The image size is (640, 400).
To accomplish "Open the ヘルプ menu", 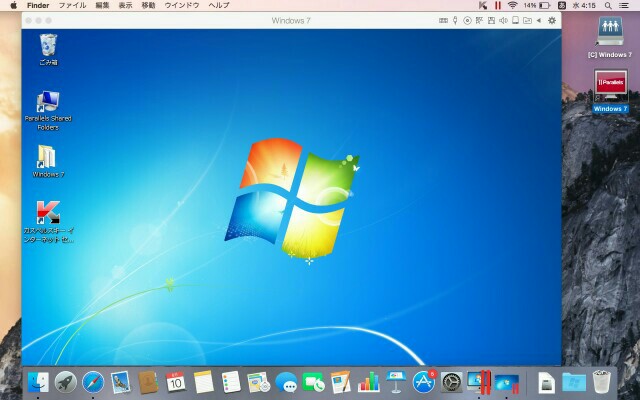I will click(219, 5).
